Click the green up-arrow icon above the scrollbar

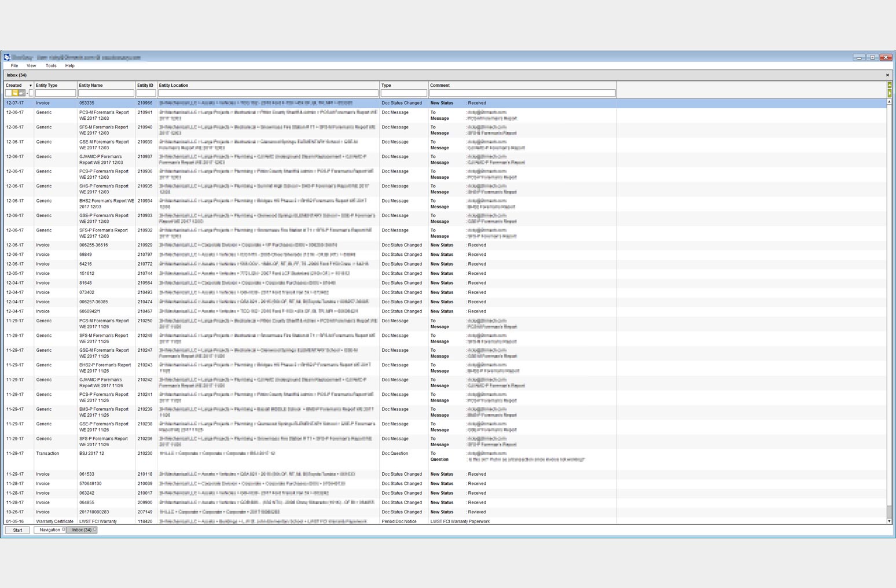pos(890,85)
